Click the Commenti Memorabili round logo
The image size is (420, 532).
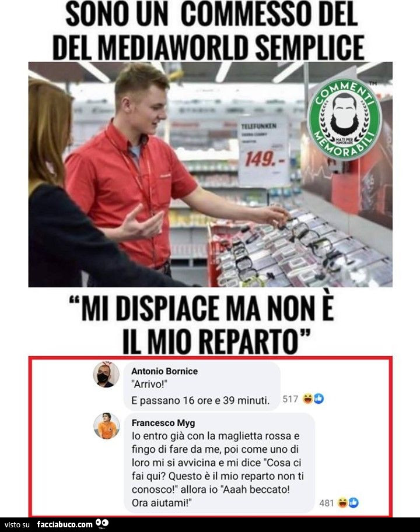pyautogui.click(x=344, y=119)
